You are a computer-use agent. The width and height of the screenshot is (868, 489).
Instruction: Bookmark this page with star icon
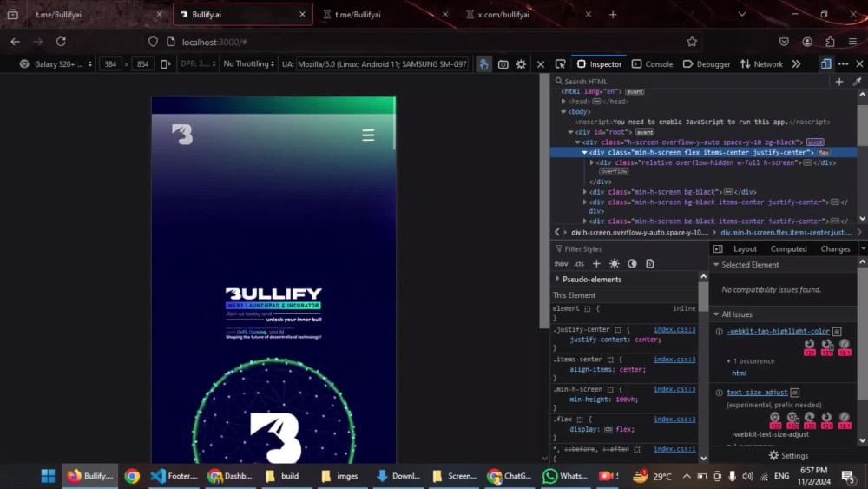pyautogui.click(x=692, y=42)
